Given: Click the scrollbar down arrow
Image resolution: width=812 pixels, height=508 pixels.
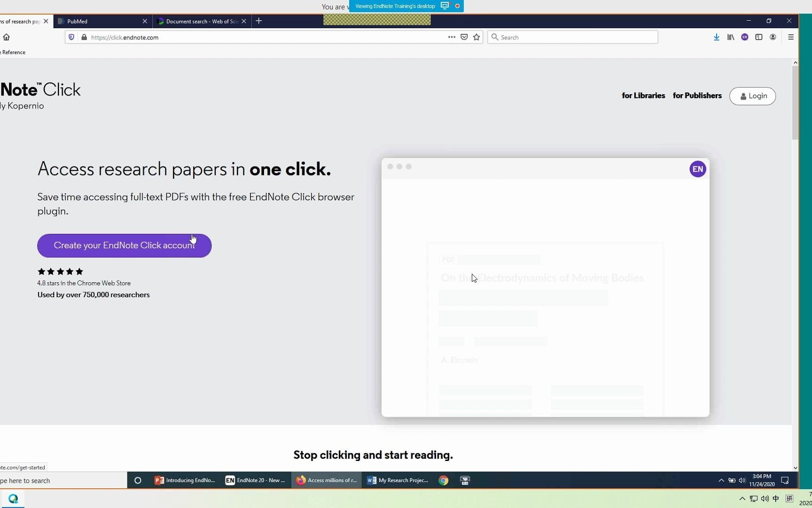Looking at the screenshot, I should 795,468.
